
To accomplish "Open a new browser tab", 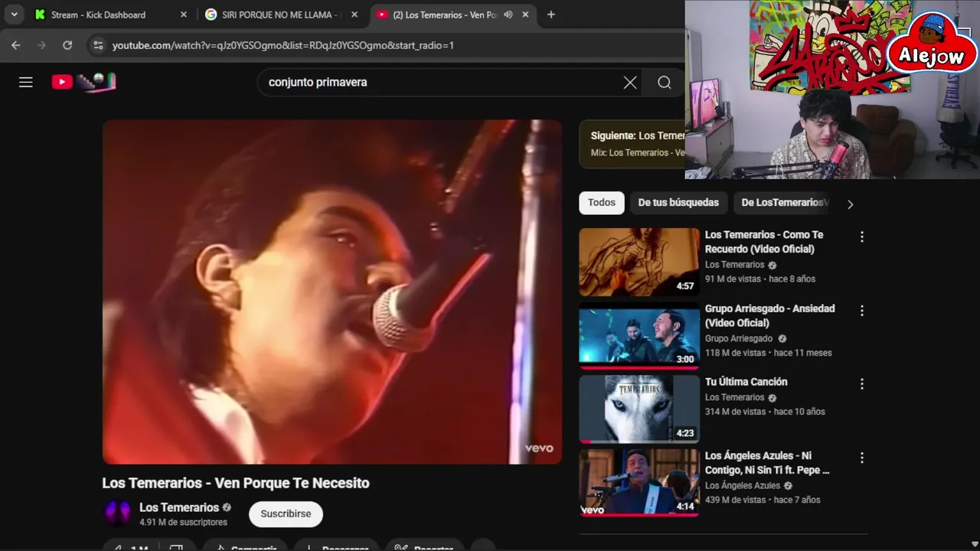I will (551, 15).
